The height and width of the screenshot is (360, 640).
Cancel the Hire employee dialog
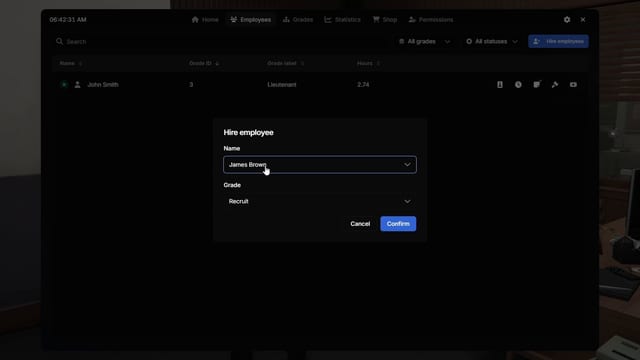tap(360, 224)
